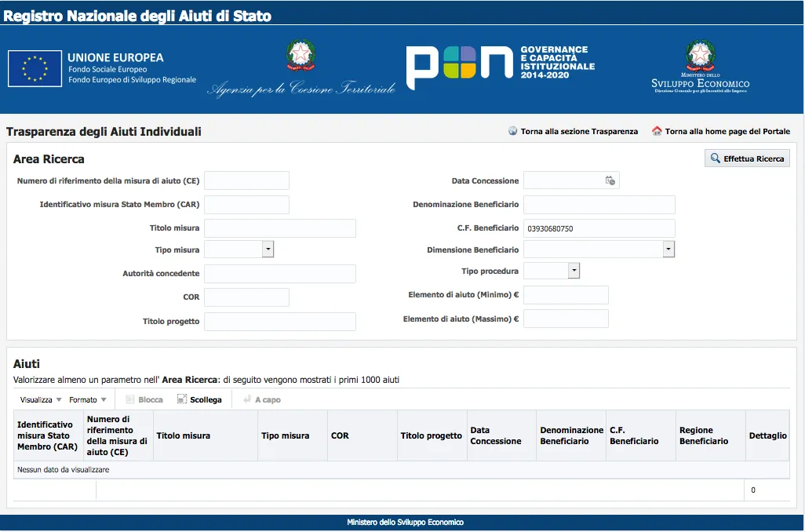Screen dimensions: 805x532
Task: Click the Elemento di aiuto (Massimo) field
Action: (x=566, y=319)
